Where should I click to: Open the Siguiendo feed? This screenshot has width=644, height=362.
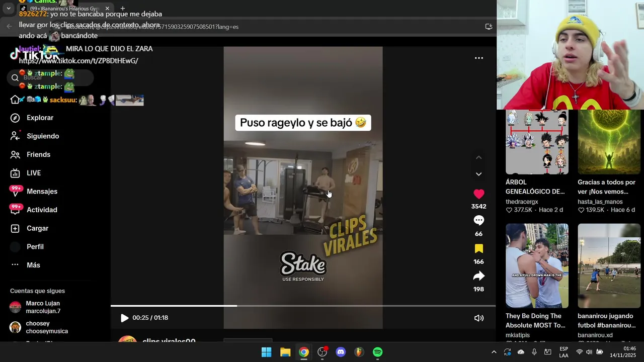point(43,136)
